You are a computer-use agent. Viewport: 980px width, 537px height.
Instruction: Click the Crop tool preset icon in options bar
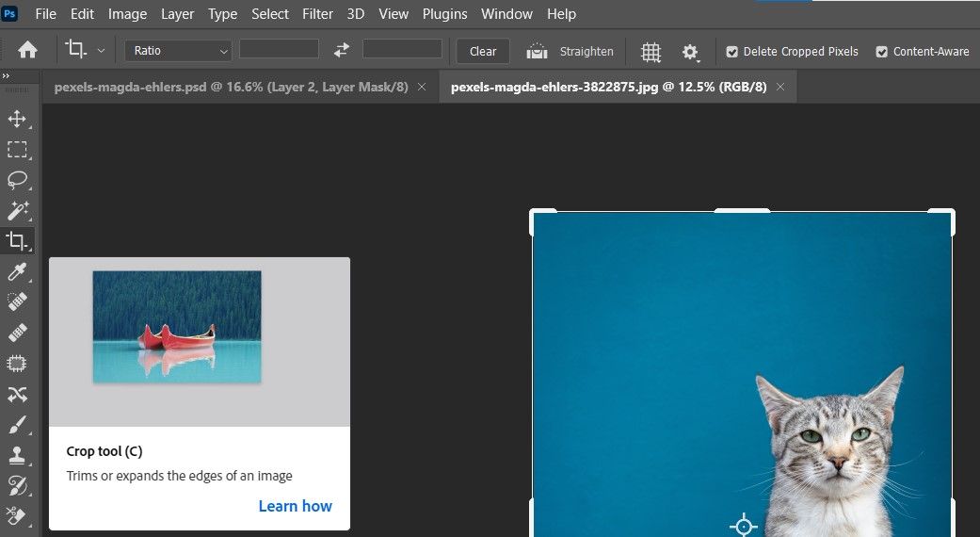[x=76, y=50]
